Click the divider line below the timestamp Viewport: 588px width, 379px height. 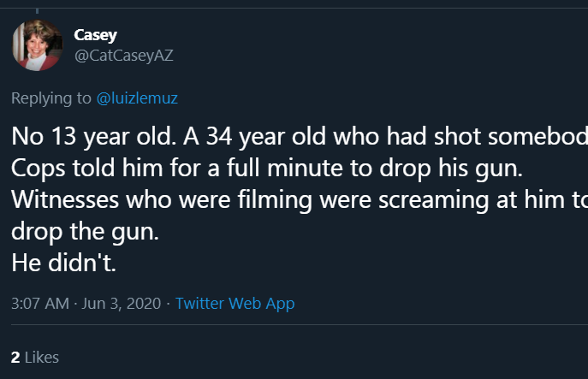[300, 324]
